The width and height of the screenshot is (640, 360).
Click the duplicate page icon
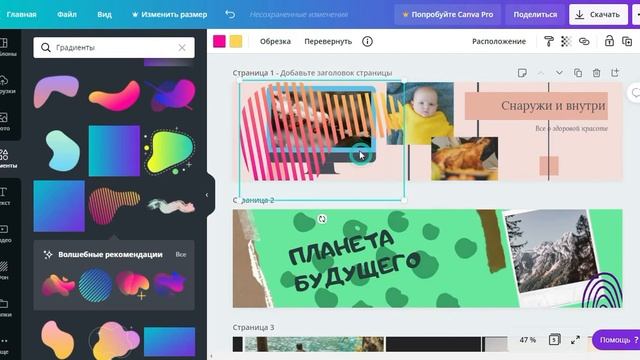578,73
